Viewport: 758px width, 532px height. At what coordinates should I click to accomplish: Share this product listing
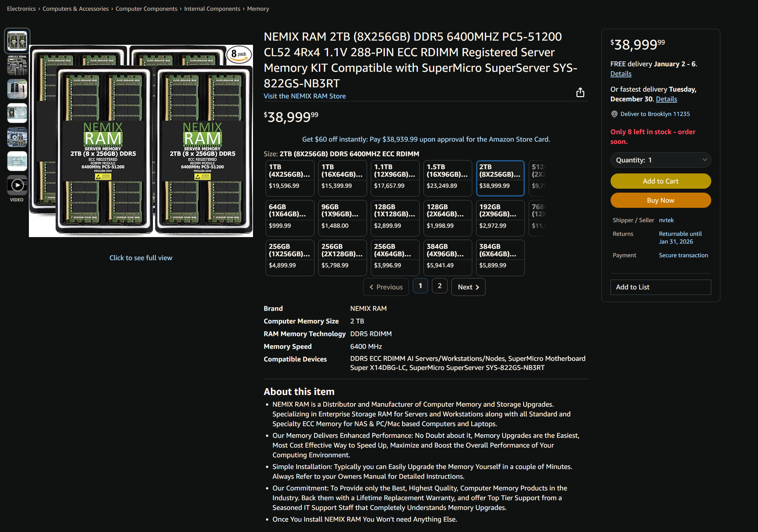point(580,93)
